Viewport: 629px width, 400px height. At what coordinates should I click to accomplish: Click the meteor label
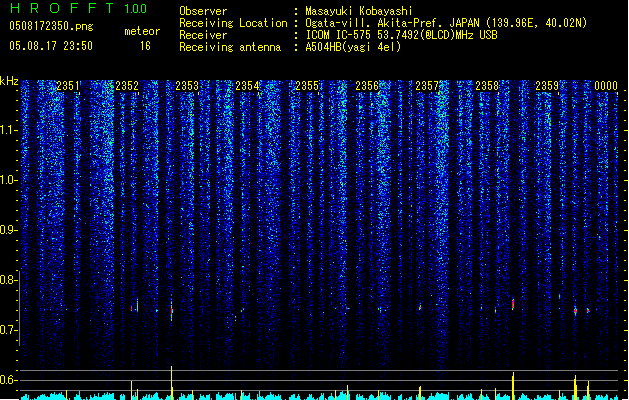pos(142,31)
